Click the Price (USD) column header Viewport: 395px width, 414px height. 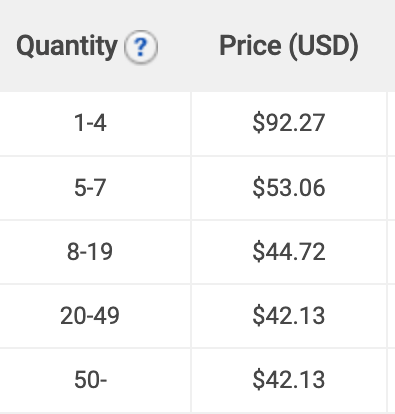click(x=289, y=46)
